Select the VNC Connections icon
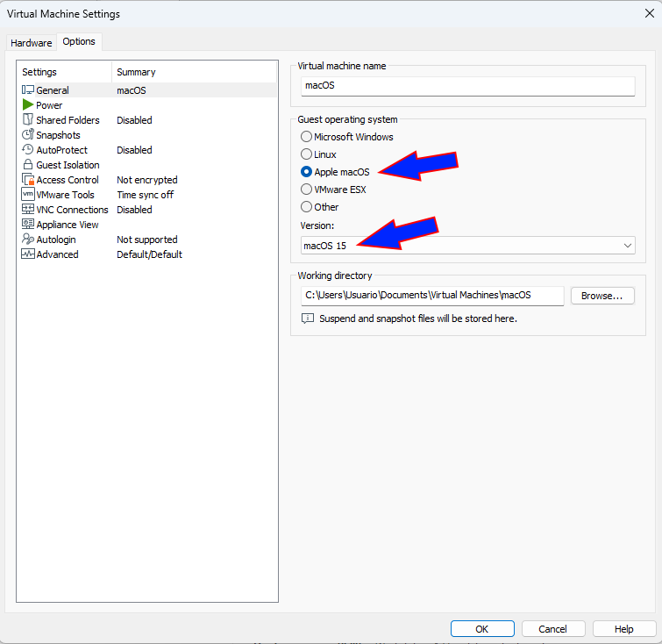Image resolution: width=662 pixels, height=644 pixels. 28,210
